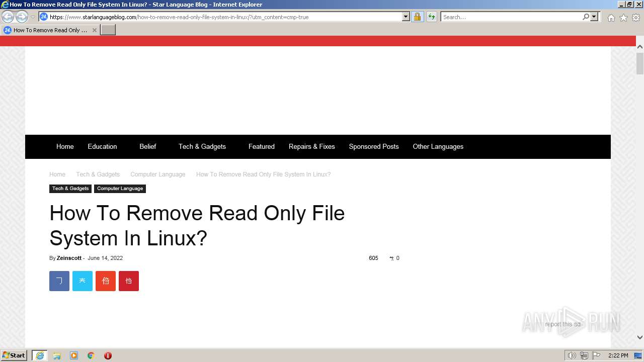644x362 pixels.
Task: Click the article headline text
Action: [197, 225]
